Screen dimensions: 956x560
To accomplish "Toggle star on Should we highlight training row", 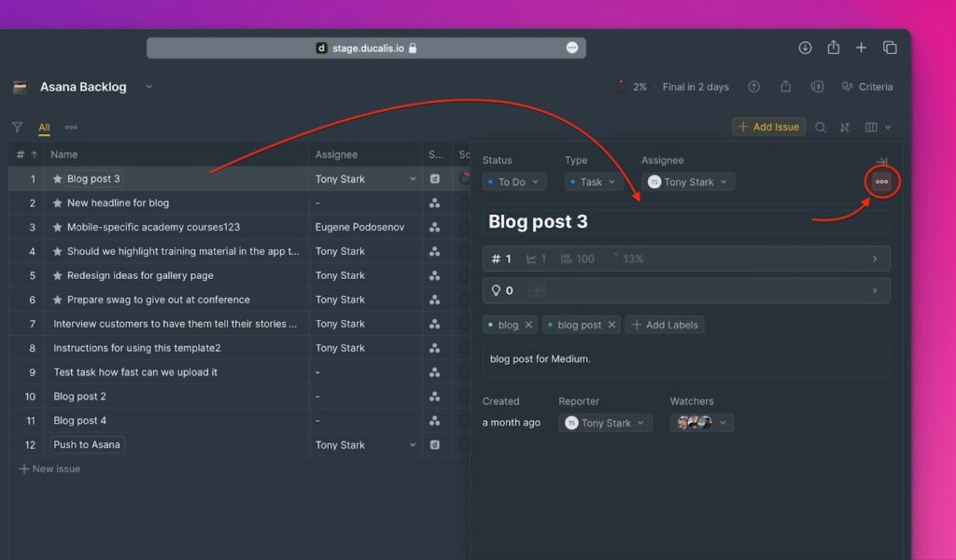I will (x=57, y=251).
